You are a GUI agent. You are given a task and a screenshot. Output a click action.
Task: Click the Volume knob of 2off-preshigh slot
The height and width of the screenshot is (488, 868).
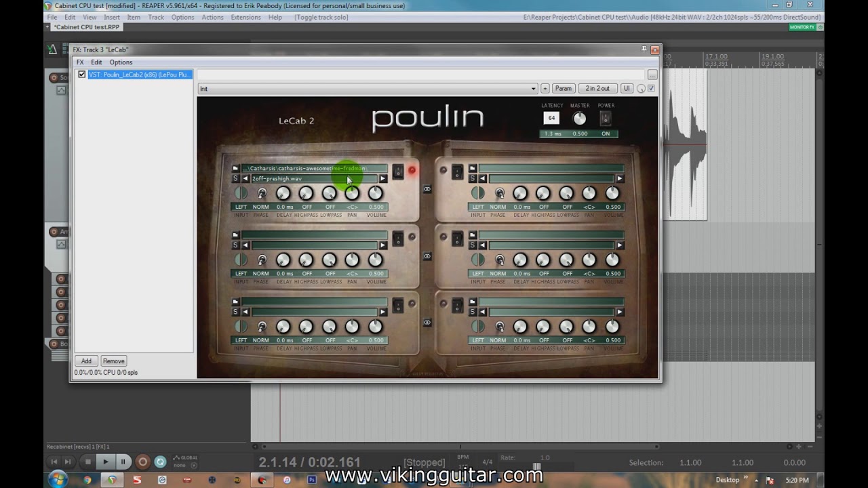click(375, 193)
